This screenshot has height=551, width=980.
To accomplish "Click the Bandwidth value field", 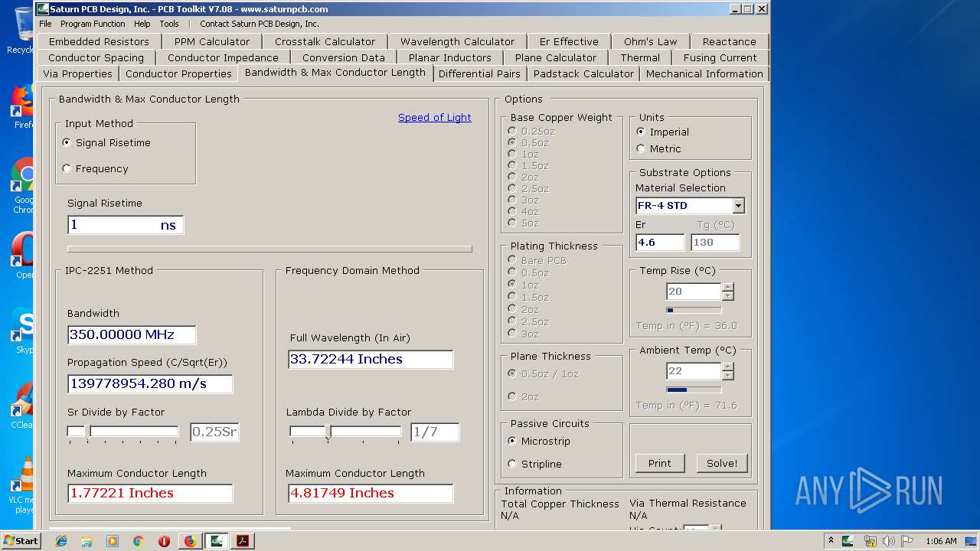I will click(x=132, y=335).
